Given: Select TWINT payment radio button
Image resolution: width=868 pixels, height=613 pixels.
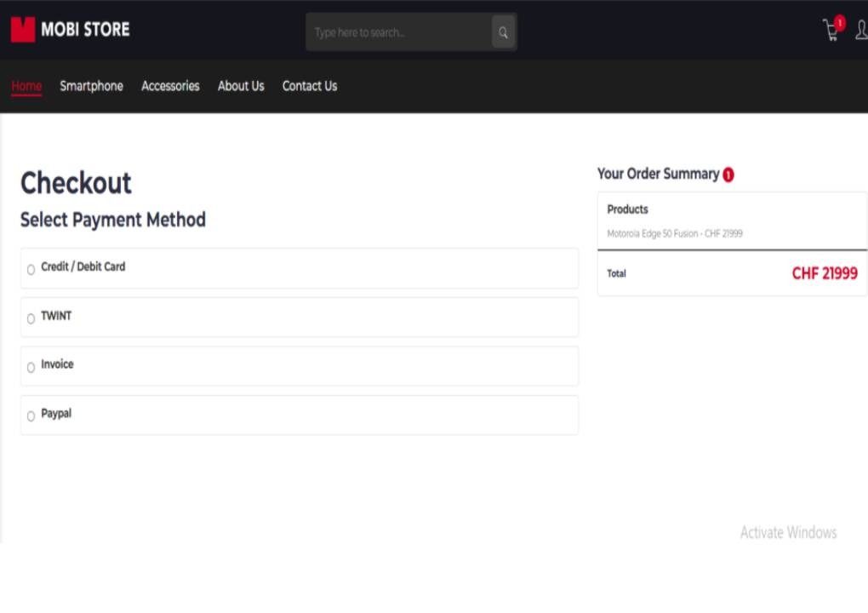Looking at the screenshot, I should [x=31, y=318].
